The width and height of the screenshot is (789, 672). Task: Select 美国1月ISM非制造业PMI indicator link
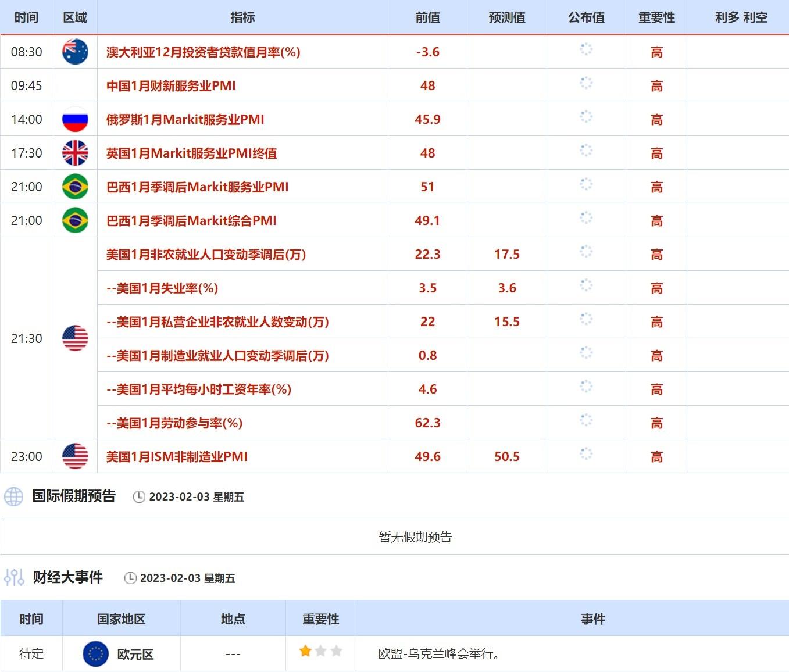pos(177,457)
